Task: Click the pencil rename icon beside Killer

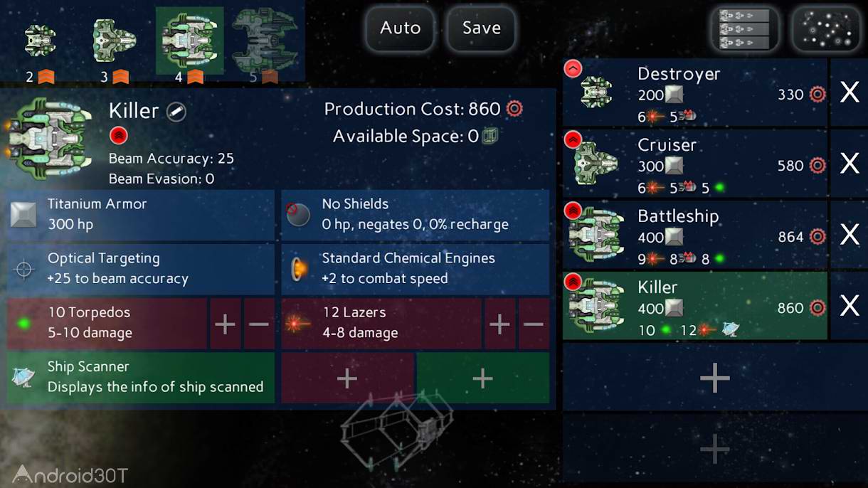Action: [176, 112]
